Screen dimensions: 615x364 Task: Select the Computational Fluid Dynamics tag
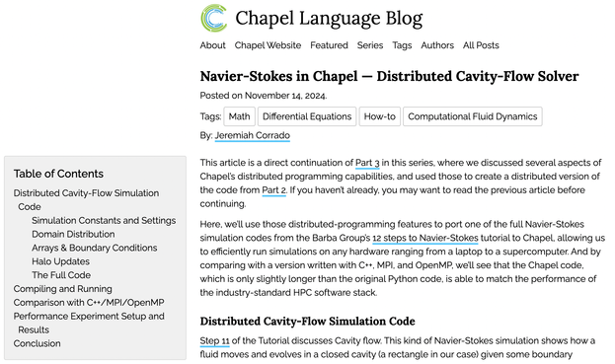pos(473,116)
